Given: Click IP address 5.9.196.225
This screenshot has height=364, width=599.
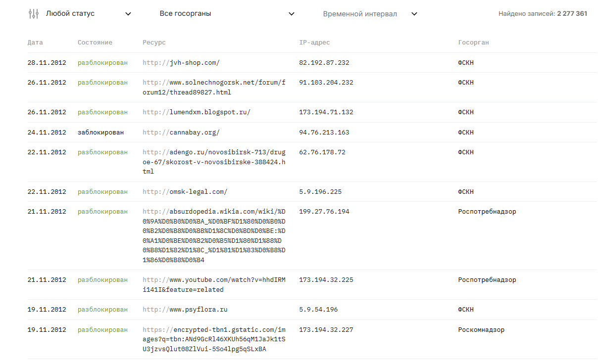Looking at the screenshot, I should click(320, 192).
